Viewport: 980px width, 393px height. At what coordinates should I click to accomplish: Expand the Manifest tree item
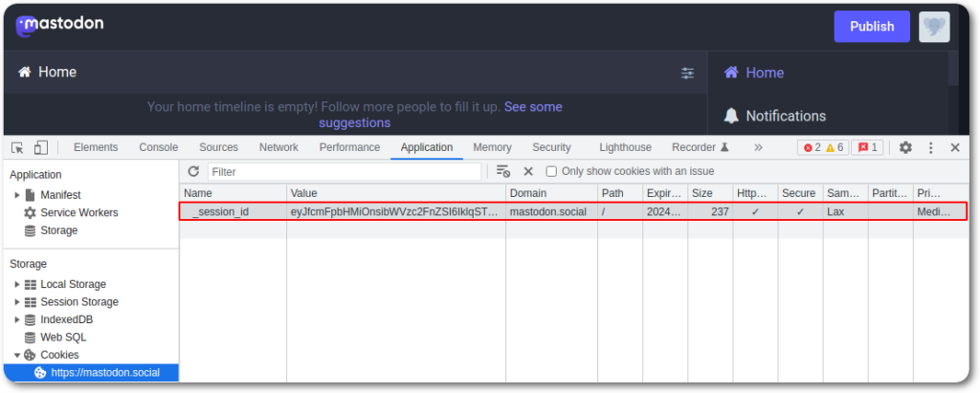coord(17,195)
